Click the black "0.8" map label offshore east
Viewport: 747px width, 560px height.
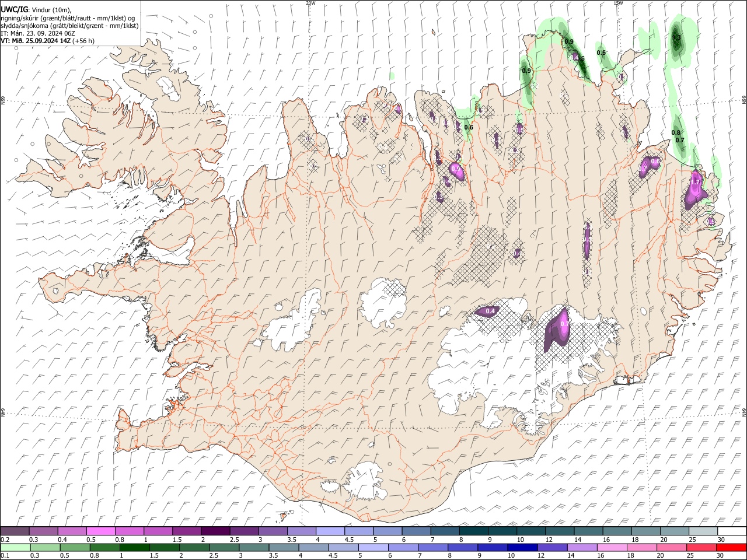(676, 132)
